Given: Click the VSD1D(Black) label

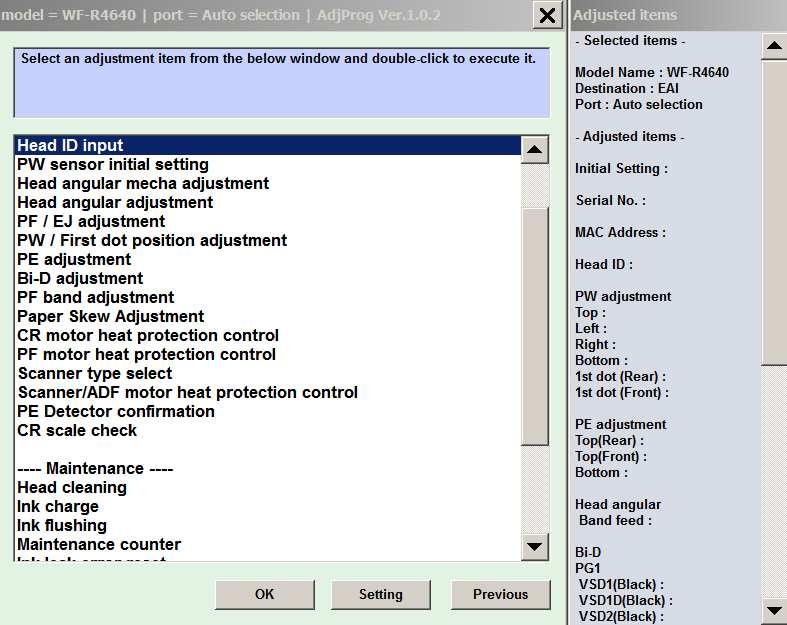Looking at the screenshot, I should 625,601.
